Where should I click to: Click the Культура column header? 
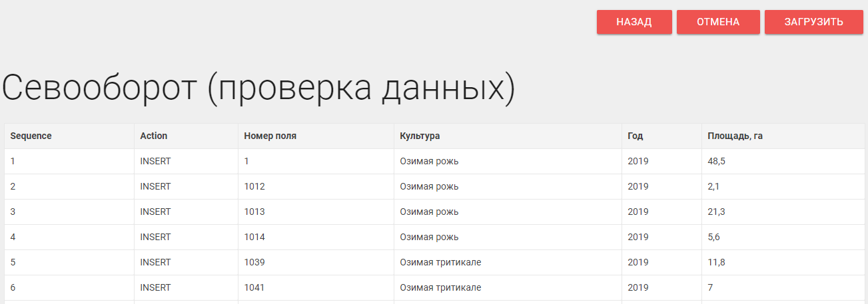pyautogui.click(x=420, y=136)
